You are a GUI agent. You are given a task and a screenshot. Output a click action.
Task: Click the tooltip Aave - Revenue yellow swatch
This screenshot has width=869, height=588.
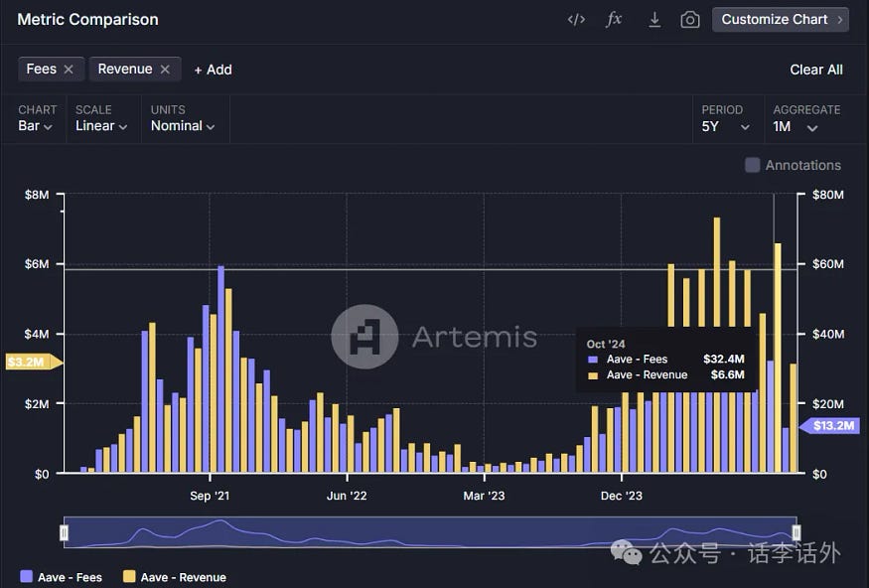[593, 375]
